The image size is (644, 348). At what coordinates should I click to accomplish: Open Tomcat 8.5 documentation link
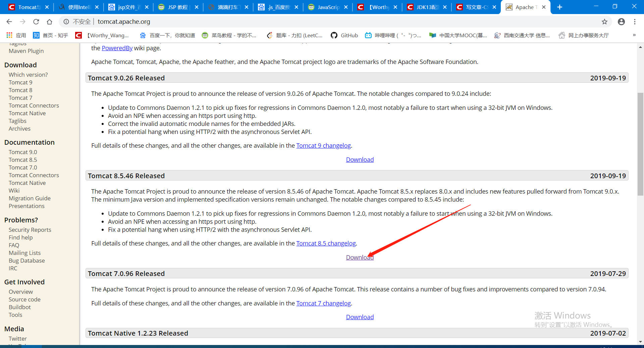tap(23, 160)
